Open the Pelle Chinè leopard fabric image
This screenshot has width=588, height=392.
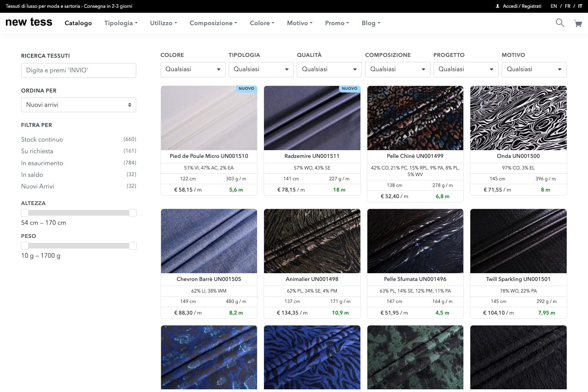click(x=415, y=118)
